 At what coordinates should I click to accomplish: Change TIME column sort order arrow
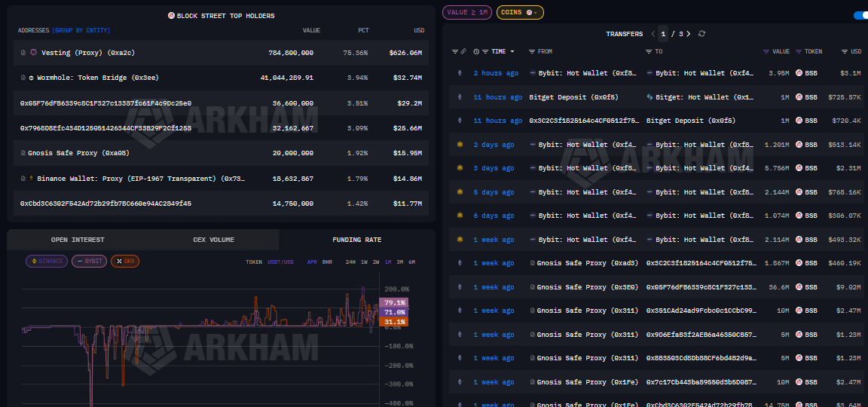coord(512,51)
